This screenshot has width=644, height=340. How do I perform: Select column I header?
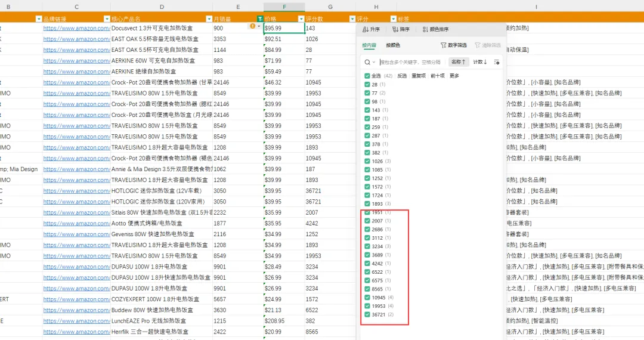pyautogui.click(x=536, y=7)
